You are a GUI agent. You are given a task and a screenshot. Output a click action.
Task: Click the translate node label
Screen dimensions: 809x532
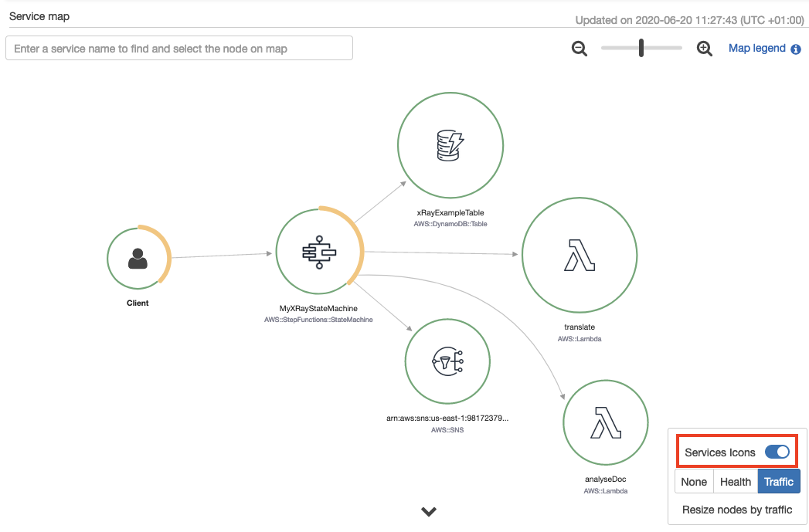point(580,327)
